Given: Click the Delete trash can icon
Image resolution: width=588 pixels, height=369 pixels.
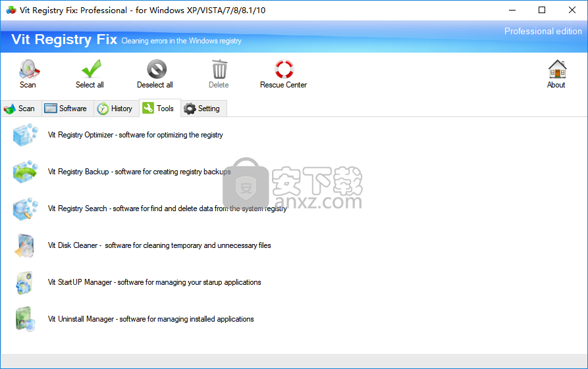Looking at the screenshot, I should (219, 69).
